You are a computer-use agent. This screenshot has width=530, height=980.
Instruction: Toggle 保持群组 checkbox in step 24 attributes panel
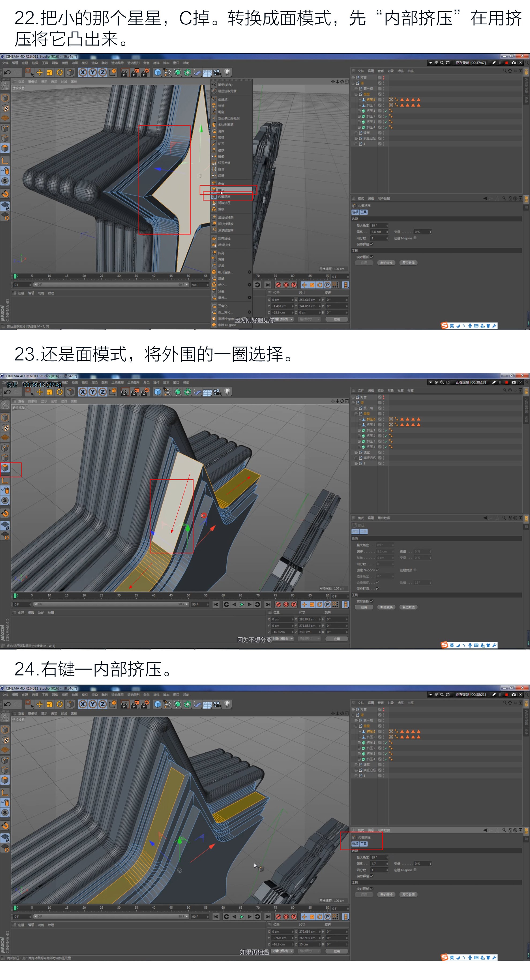pos(372,876)
